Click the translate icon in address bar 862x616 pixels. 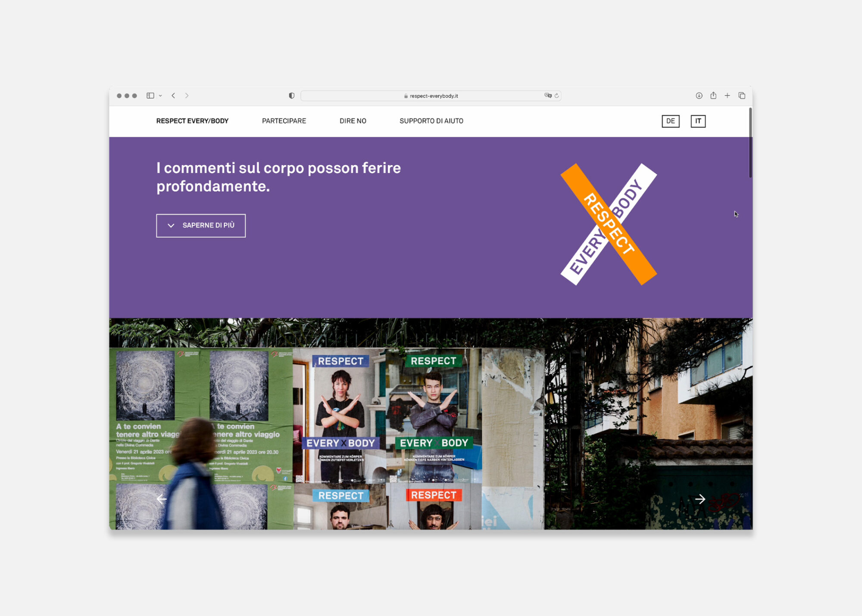click(x=548, y=96)
